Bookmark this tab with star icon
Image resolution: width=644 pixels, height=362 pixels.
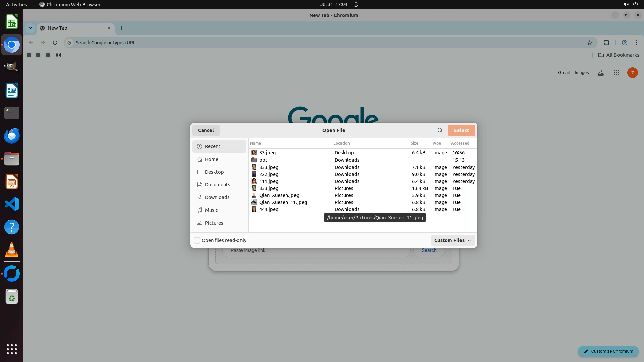[590, 43]
